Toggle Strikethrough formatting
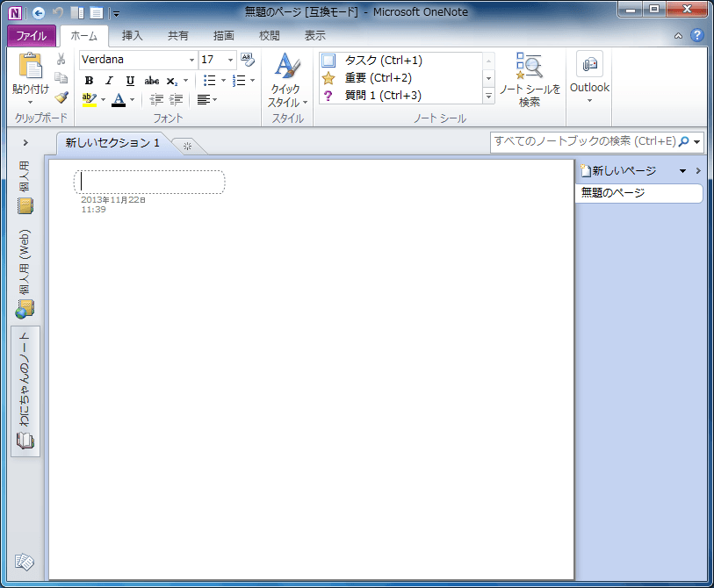 [x=152, y=81]
